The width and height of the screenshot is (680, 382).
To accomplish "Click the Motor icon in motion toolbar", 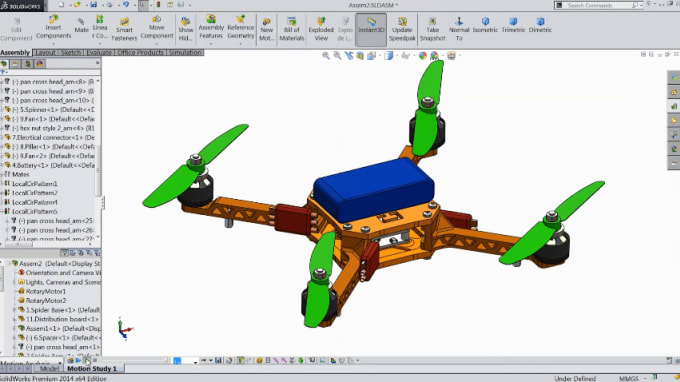I will coord(259,360).
